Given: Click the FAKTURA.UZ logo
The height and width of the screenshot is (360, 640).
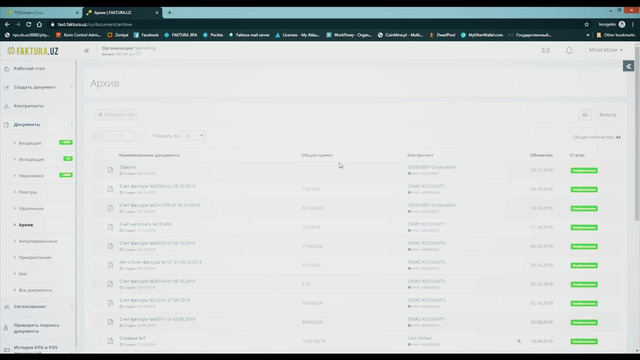Looking at the screenshot, I should click(33, 51).
